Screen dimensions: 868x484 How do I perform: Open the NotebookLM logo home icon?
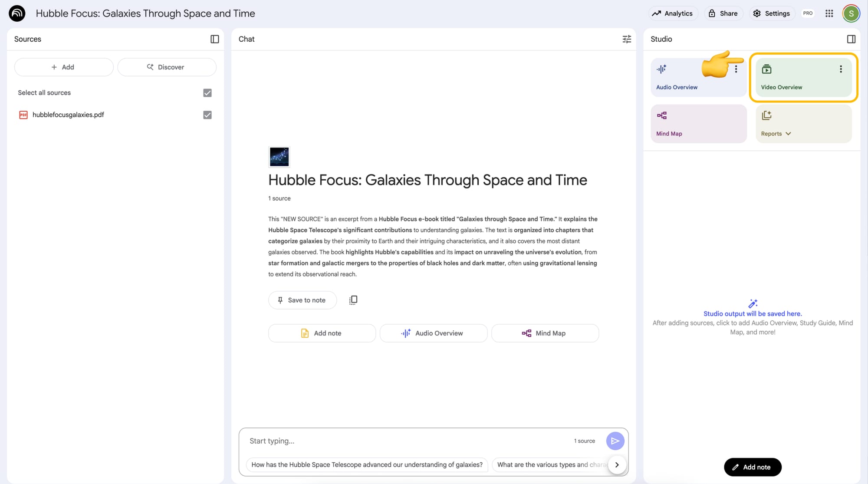pos(17,13)
